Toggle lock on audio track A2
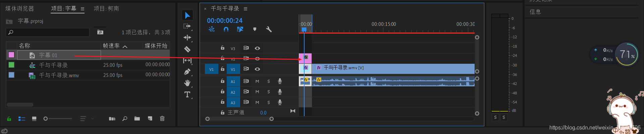Screen dimensions: 644x134 pyautogui.click(x=222, y=91)
